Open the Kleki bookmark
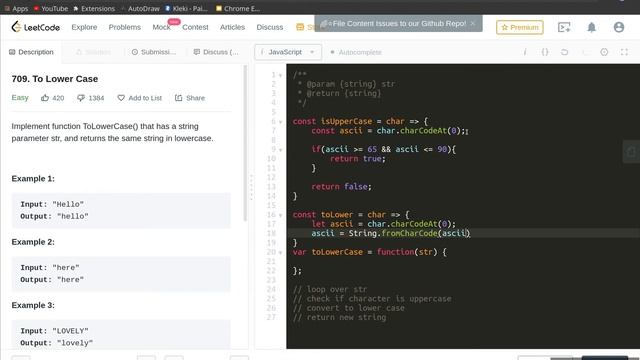This screenshot has height=360, width=640. coord(187,8)
